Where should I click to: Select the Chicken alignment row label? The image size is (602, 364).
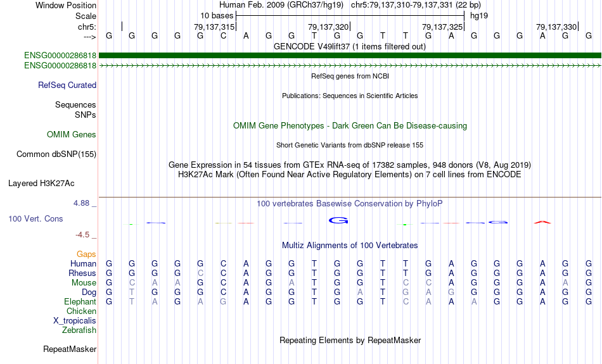(81, 311)
